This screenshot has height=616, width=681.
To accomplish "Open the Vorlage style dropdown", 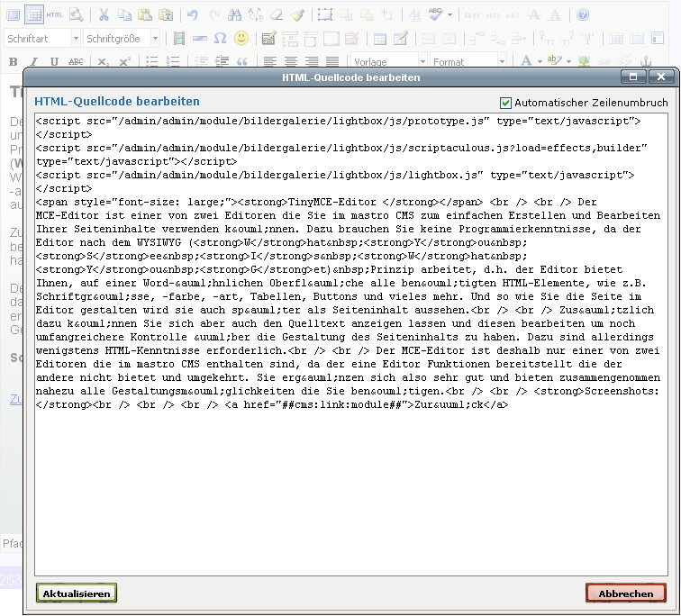I will pyautogui.click(x=389, y=61).
